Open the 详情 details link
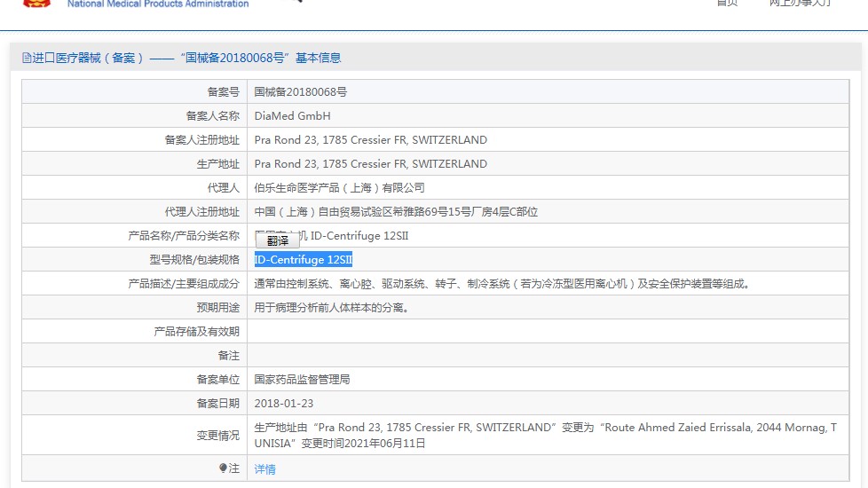The height and width of the screenshot is (488, 868). coord(264,469)
